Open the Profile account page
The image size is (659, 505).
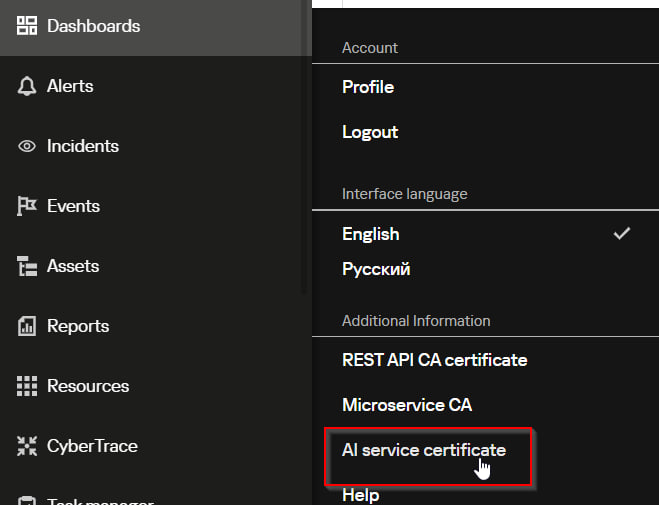(x=368, y=87)
